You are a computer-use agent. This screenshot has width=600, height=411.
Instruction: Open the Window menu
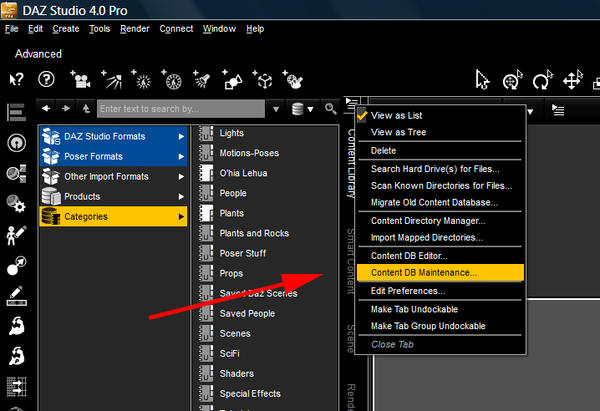[x=219, y=29]
